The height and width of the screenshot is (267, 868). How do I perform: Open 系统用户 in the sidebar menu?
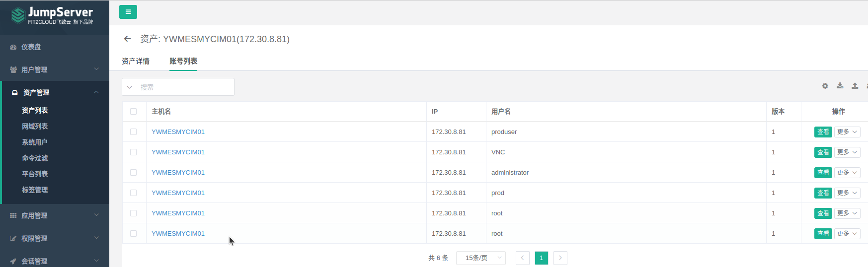35,142
